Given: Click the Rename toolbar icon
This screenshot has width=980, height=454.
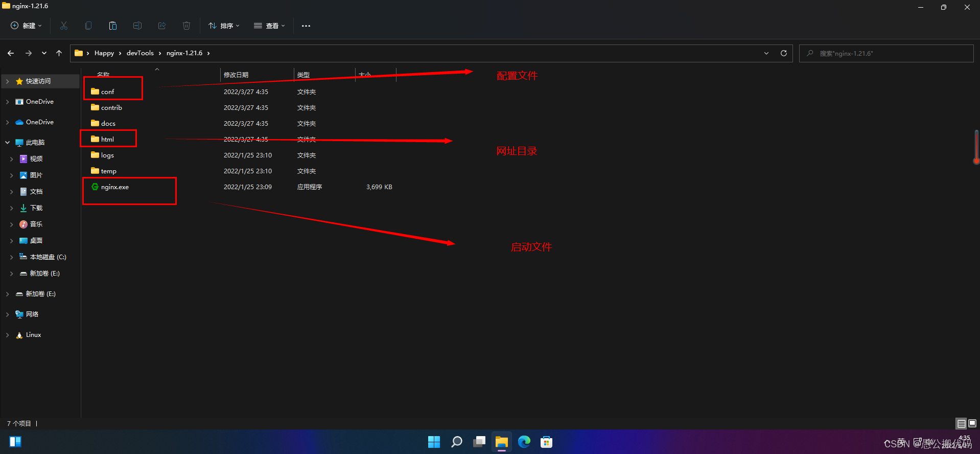Looking at the screenshot, I should pos(137,26).
